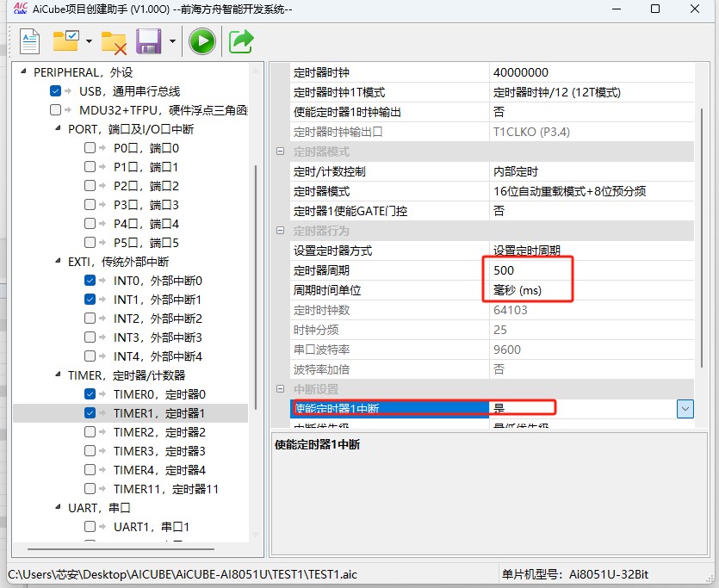Collapse the 定时器模式 property group
Screen dimensions: 719x588
[281, 152]
